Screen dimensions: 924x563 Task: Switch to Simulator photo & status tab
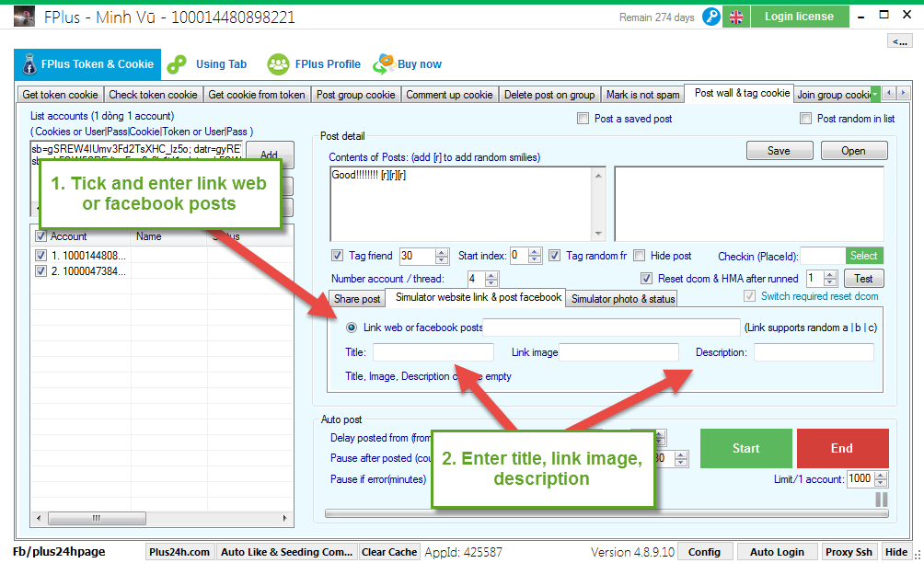[x=622, y=299]
